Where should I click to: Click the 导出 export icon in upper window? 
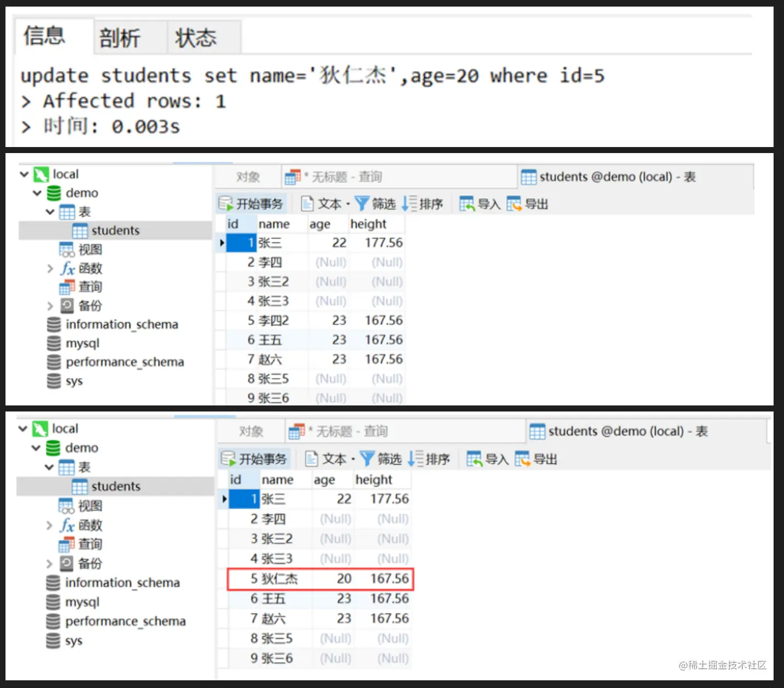pos(514,204)
